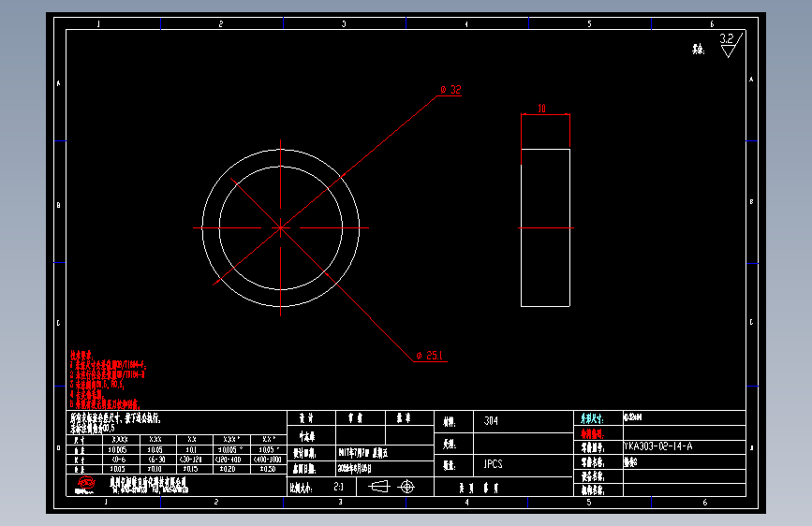Click the Ø 32 diameter dimension label
Image resolution: width=812 pixels, height=526 pixels.
pyautogui.click(x=450, y=90)
